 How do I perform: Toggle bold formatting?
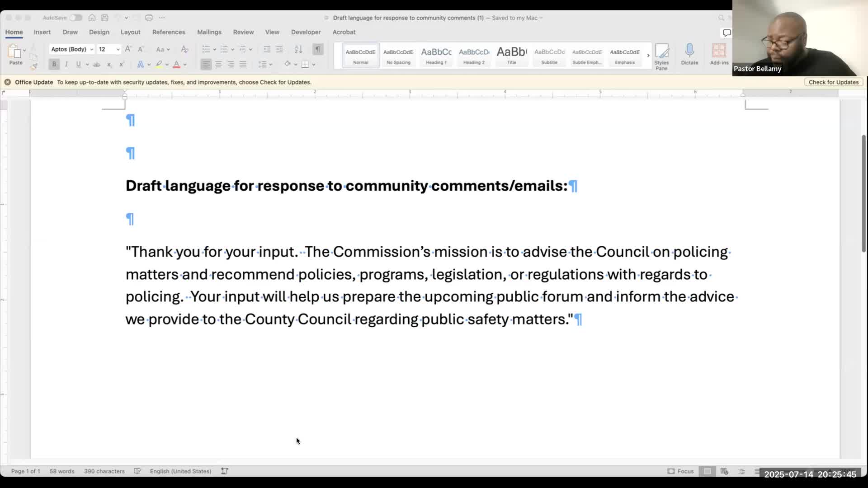click(54, 64)
